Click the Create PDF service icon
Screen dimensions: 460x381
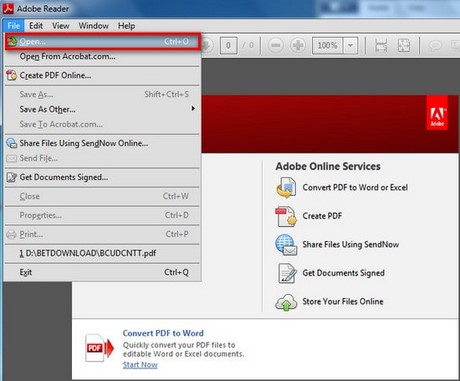286,216
